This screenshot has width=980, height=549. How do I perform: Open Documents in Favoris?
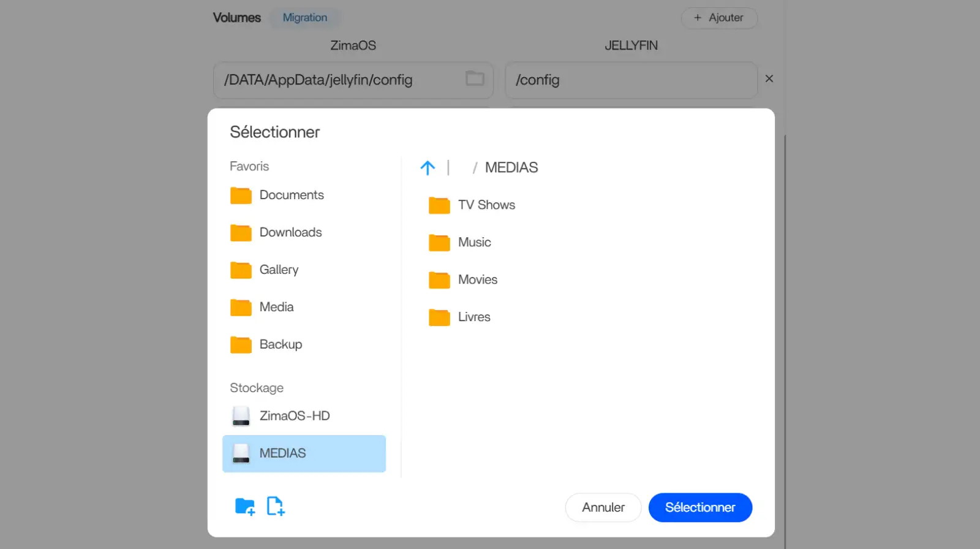[x=291, y=195]
